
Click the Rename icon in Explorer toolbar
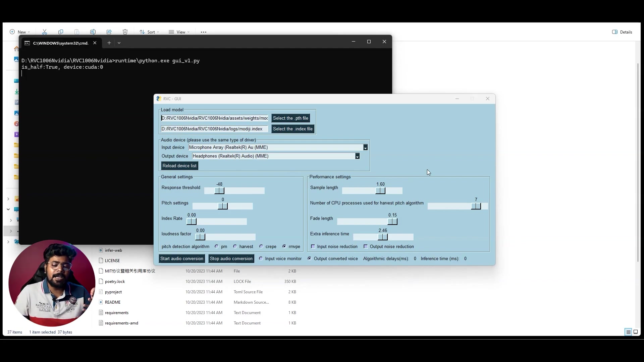click(93, 32)
